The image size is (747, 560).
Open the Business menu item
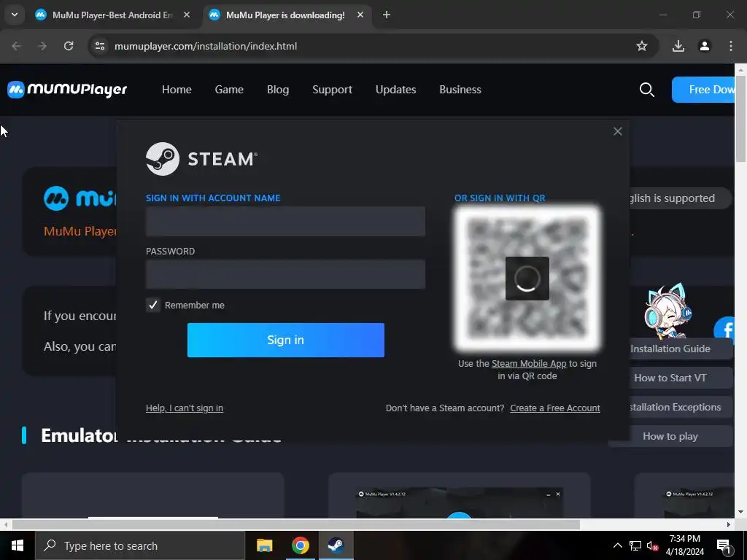460,90
